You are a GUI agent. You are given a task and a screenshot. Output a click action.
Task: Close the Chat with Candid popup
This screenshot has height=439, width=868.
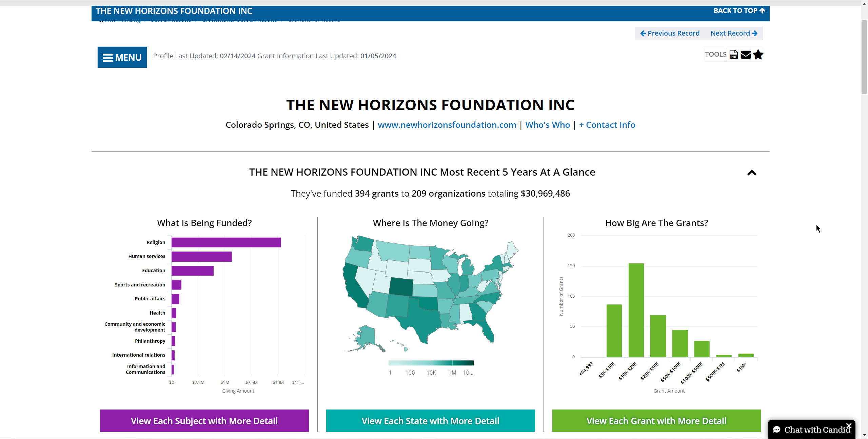point(849,425)
